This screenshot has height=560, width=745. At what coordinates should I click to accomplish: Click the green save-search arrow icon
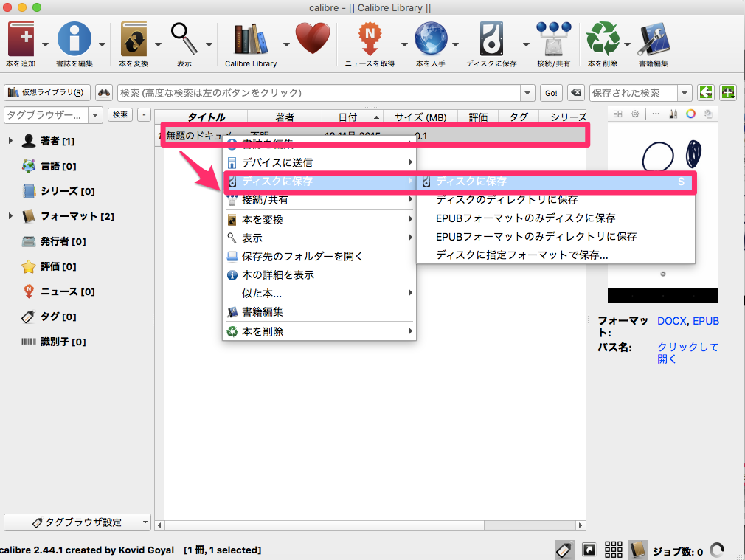pyautogui.click(x=706, y=93)
